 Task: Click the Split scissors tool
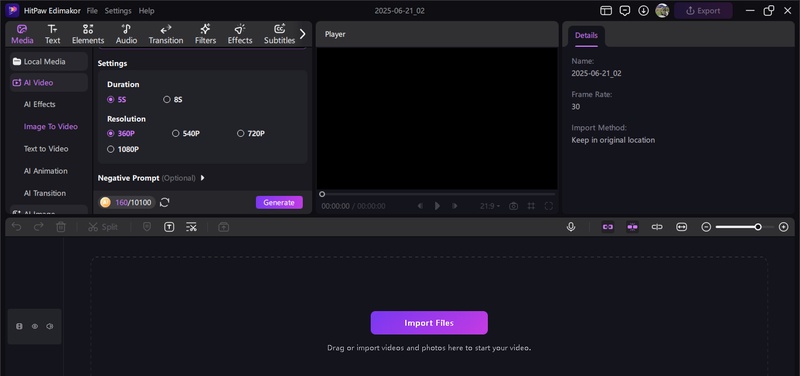coord(103,227)
